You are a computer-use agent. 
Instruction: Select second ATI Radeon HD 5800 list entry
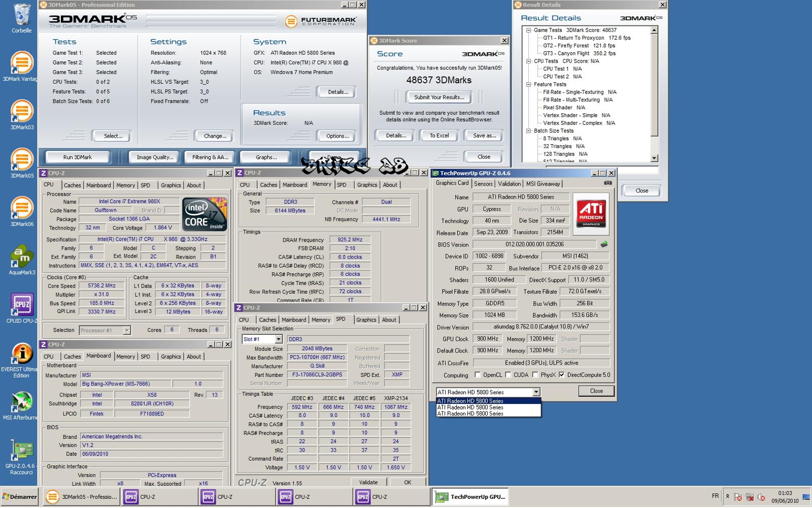click(488, 407)
